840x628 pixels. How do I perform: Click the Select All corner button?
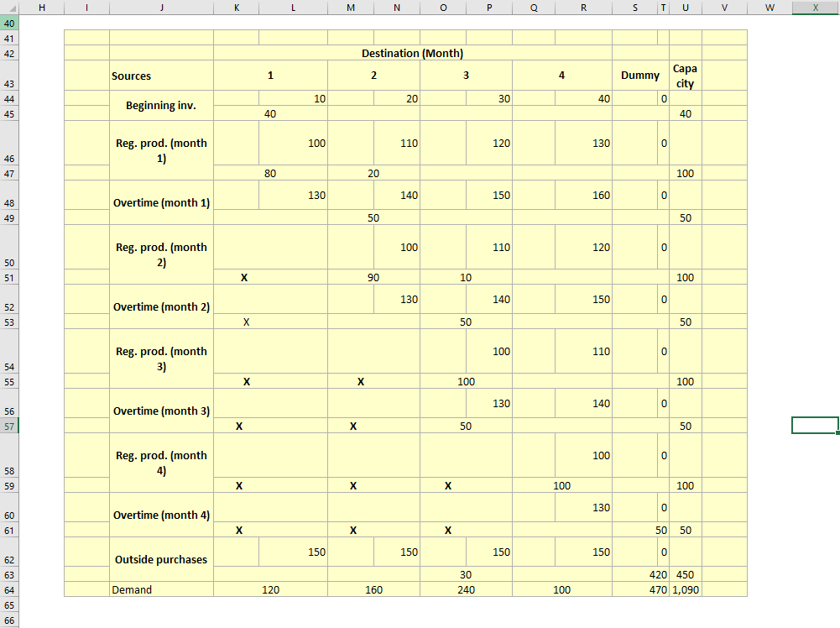pyautogui.click(x=9, y=8)
